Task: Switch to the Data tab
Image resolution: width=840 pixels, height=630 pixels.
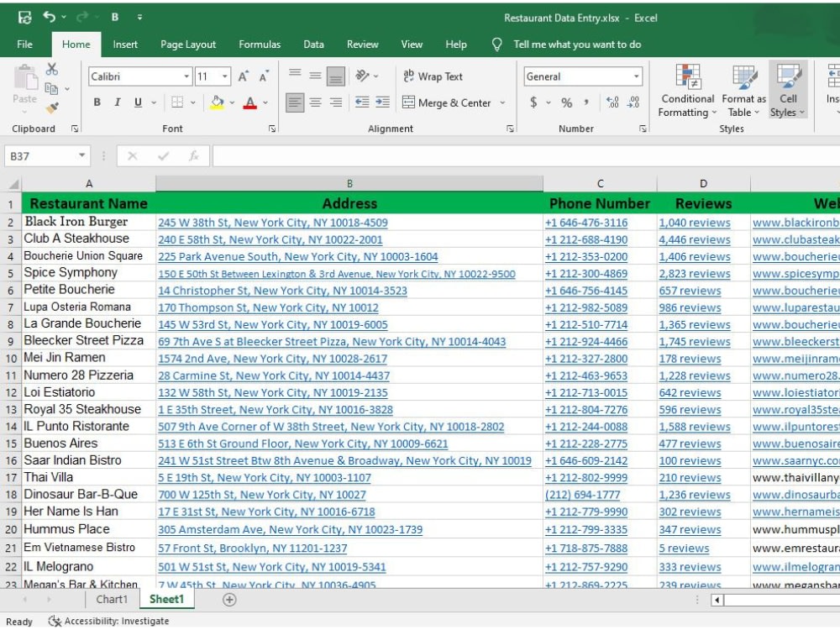Action: pyautogui.click(x=313, y=45)
